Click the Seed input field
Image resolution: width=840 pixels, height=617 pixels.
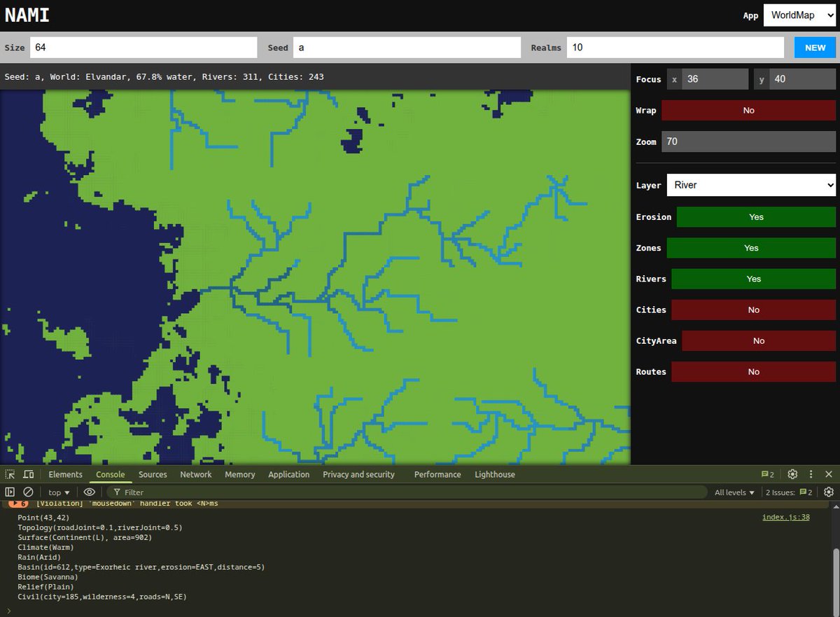(407, 48)
